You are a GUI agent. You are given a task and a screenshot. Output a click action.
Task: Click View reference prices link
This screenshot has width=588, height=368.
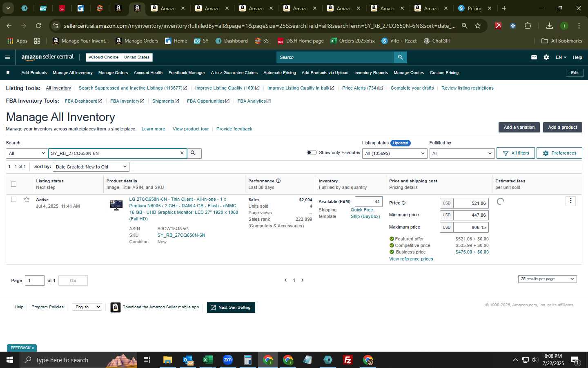pyautogui.click(x=411, y=259)
